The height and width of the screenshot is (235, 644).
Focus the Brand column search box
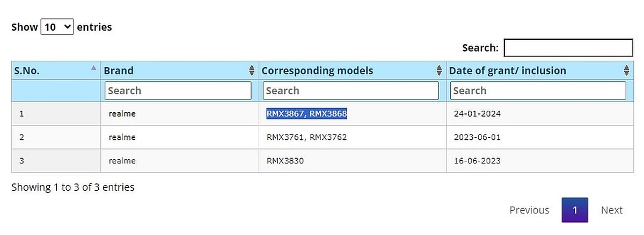(178, 91)
